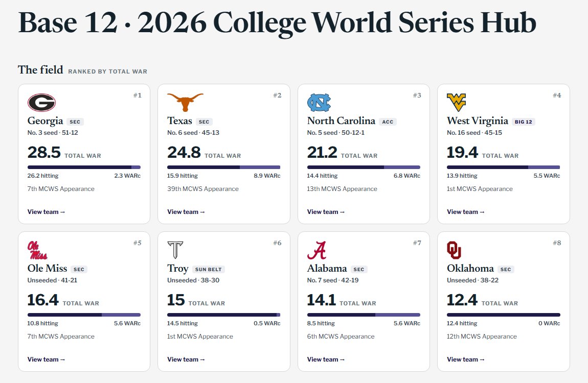The height and width of the screenshot is (383, 588).
Task: Follow View team link on Alabama card
Action: click(326, 360)
